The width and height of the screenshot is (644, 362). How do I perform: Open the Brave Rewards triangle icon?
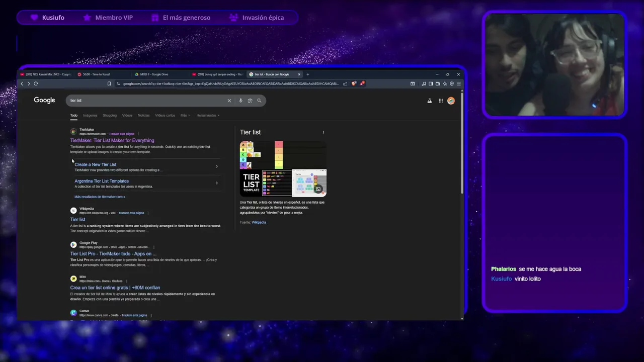pyautogui.click(x=362, y=83)
